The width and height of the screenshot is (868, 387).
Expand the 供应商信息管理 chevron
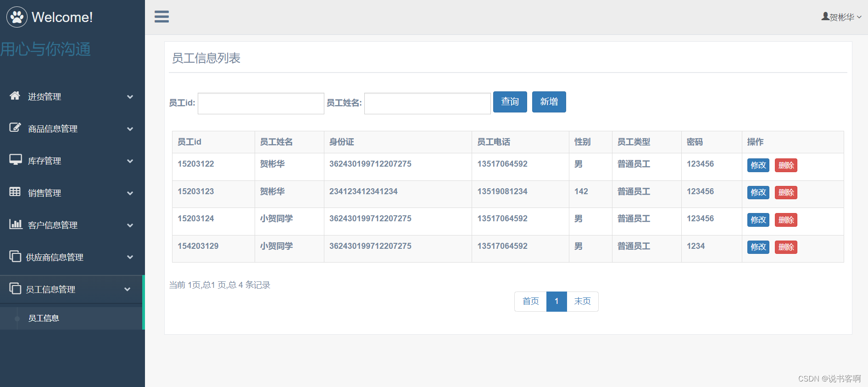pyautogui.click(x=130, y=257)
